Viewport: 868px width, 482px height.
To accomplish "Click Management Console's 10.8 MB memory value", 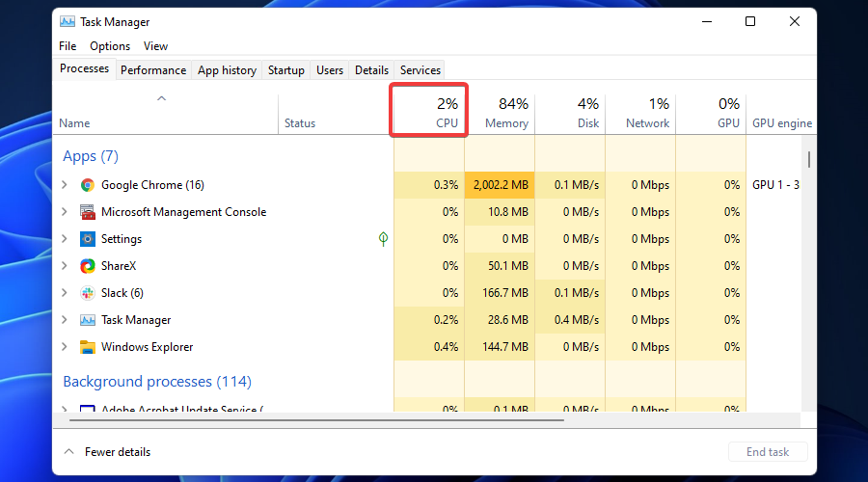I will tap(507, 212).
